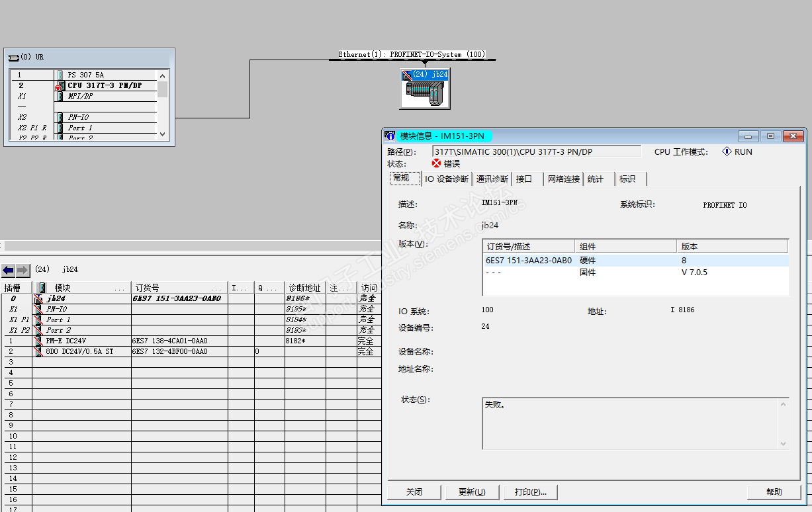Open the IO 设备诊断 tab

pyautogui.click(x=446, y=179)
